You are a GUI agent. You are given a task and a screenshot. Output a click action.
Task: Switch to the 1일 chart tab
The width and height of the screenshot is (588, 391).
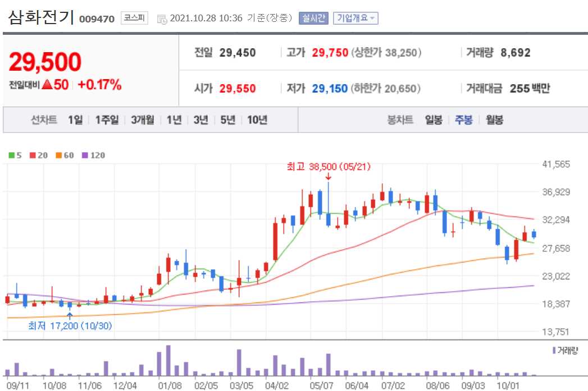pyautogui.click(x=75, y=120)
